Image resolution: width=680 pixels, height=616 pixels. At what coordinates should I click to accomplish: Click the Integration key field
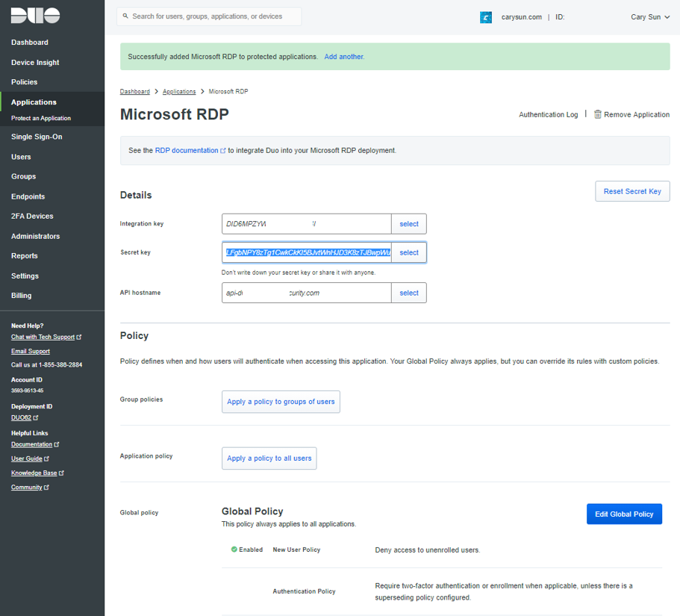(307, 224)
